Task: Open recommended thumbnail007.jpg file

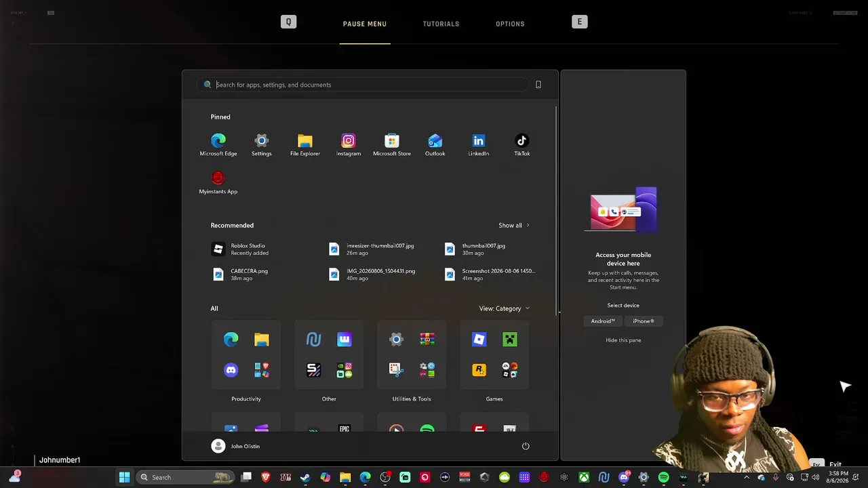Action: 475,249
